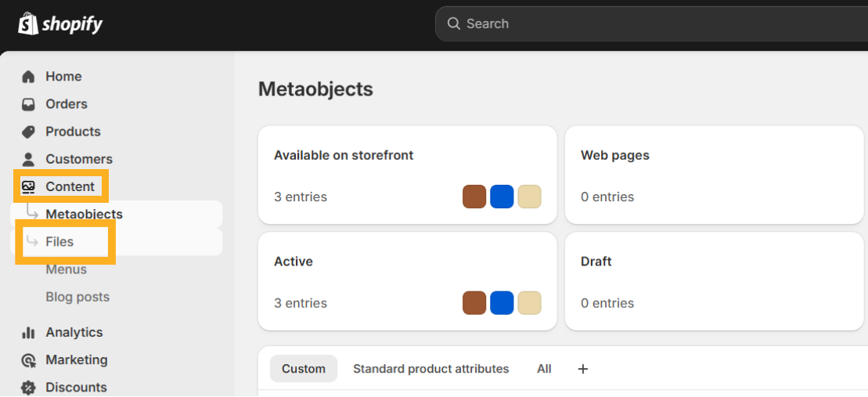
Task: Click the blue swatch in Available on storefront
Action: [502, 197]
